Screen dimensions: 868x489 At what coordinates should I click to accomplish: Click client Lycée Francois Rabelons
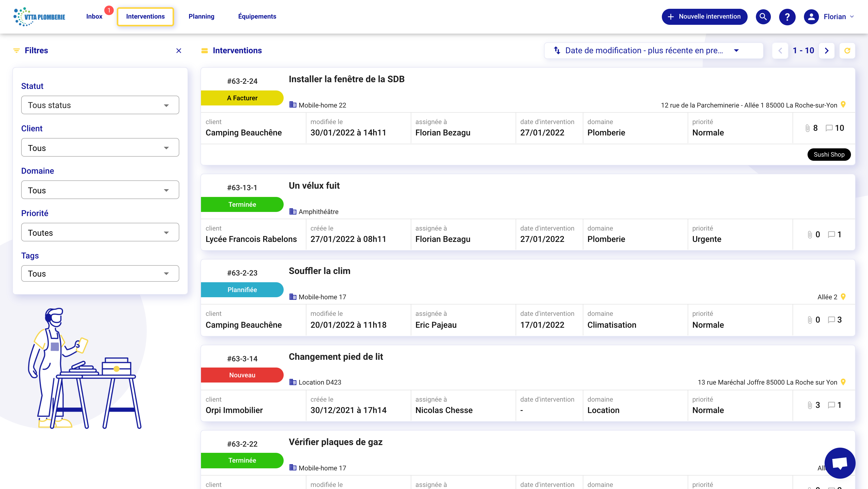point(251,239)
